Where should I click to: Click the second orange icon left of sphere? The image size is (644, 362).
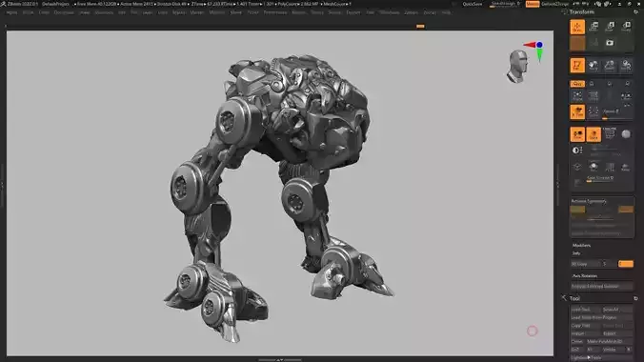coord(594,134)
